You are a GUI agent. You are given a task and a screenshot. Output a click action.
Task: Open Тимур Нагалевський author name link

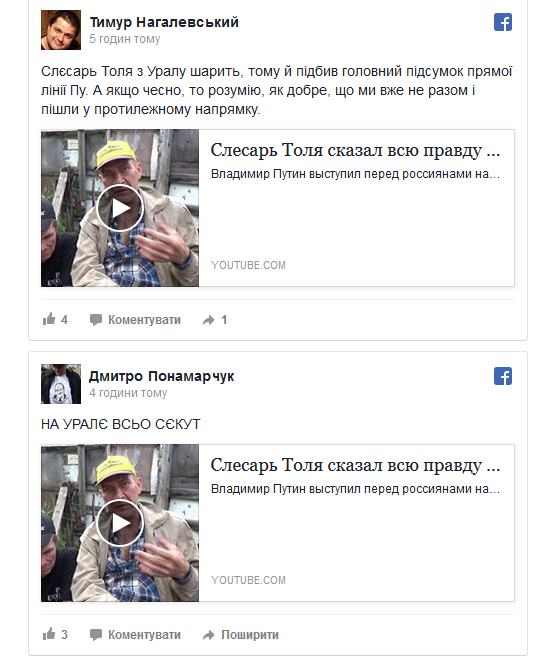click(164, 22)
